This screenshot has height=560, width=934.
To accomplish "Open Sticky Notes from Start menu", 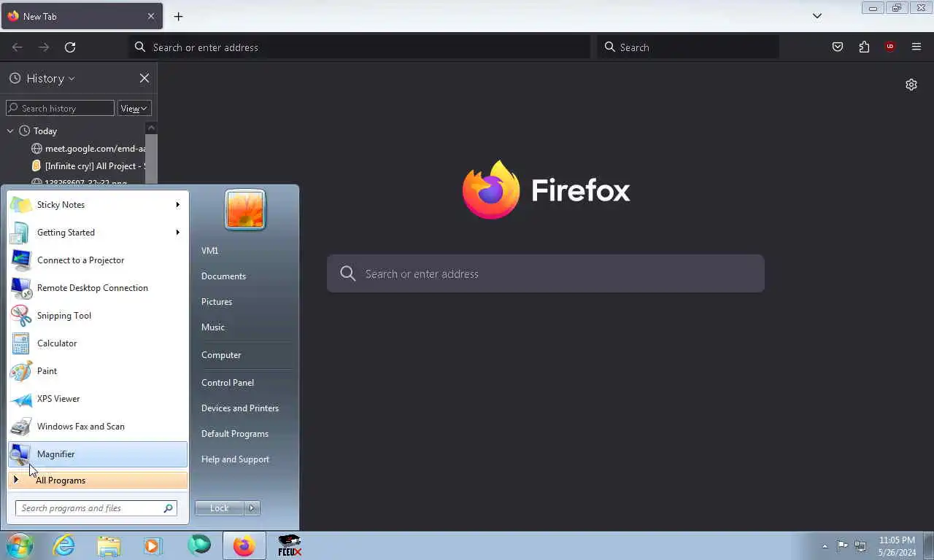I will 97,205.
